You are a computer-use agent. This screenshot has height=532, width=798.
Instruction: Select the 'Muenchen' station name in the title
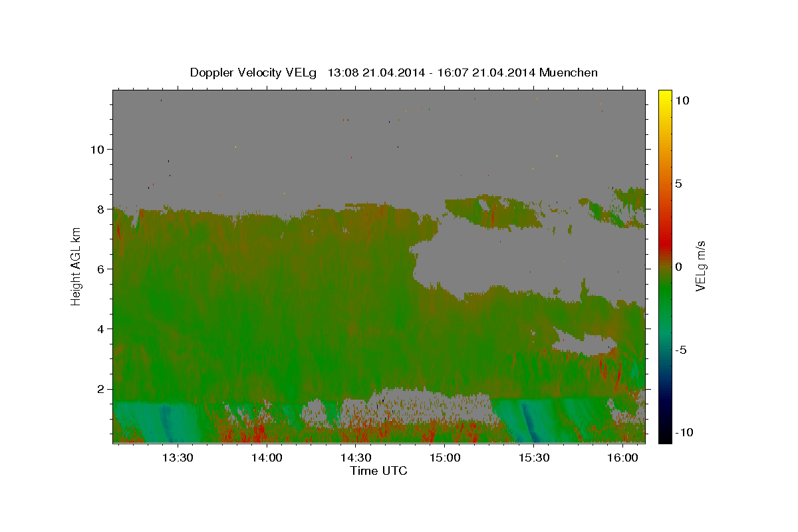coord(569,72)
